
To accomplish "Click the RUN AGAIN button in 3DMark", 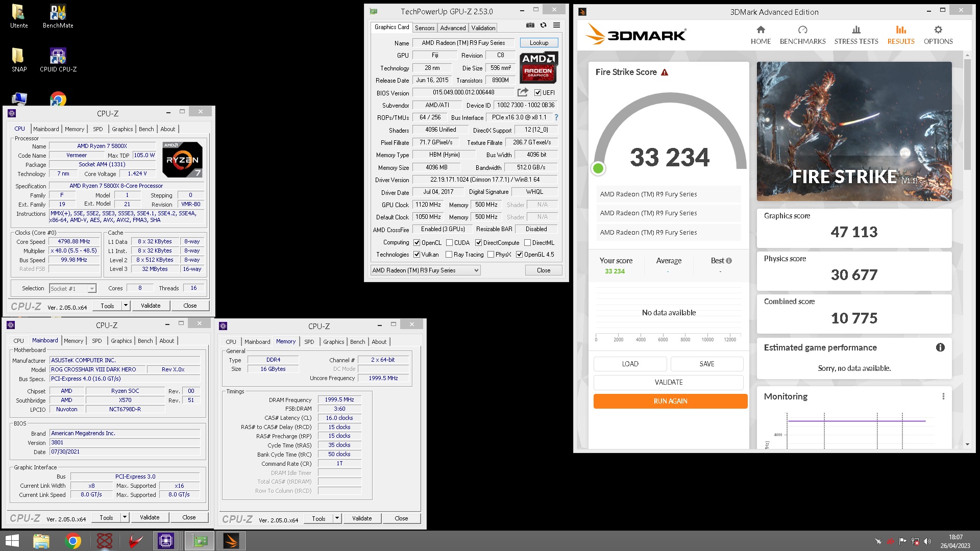I will coord(670,401).
